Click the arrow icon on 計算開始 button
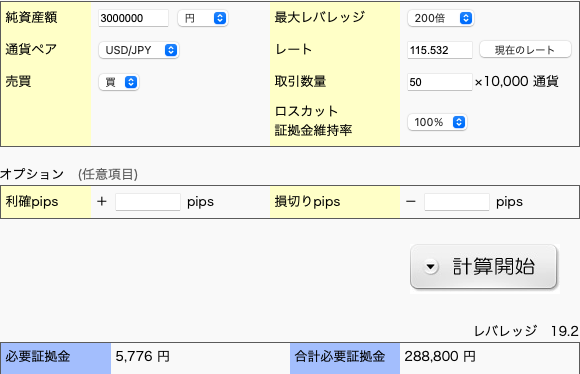This screenshot has height=374, width=580. click(x=431, y=266)
